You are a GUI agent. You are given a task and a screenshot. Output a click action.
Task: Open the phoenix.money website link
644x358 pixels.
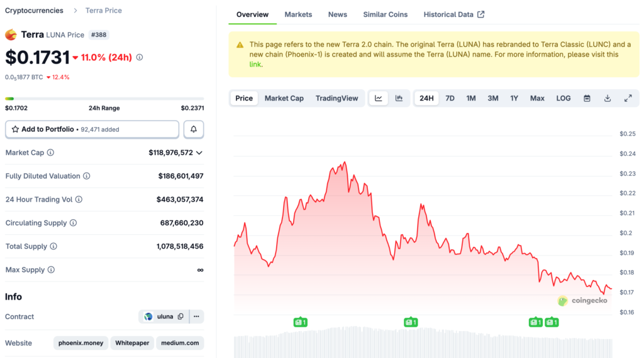80,343
